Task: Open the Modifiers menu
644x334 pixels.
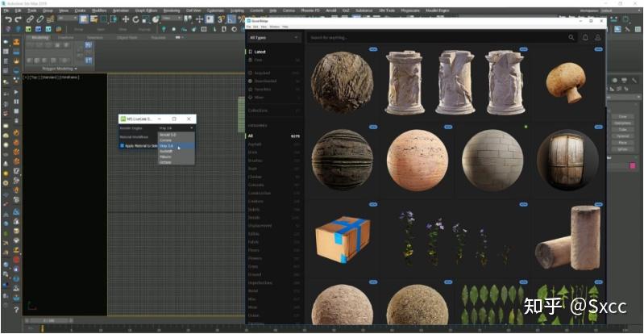Action: click(x=99, y=10)
